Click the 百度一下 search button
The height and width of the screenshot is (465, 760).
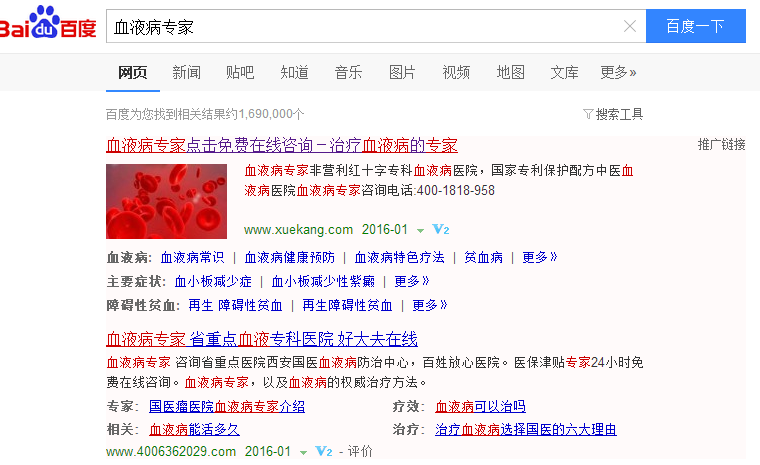pyautogui.click(x=696, y=26)
